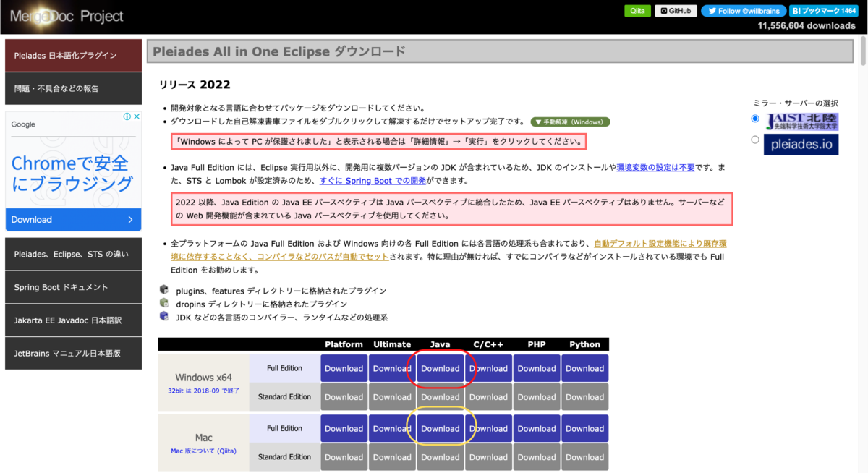The height and width of the screenshot is (473, 868).
Task: Click the ad's Download button
Action: pyautogui.click(x=73, y=220)
